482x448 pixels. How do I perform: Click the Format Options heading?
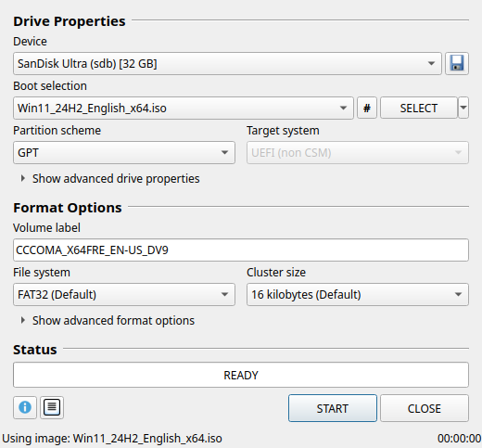point(68,208)
